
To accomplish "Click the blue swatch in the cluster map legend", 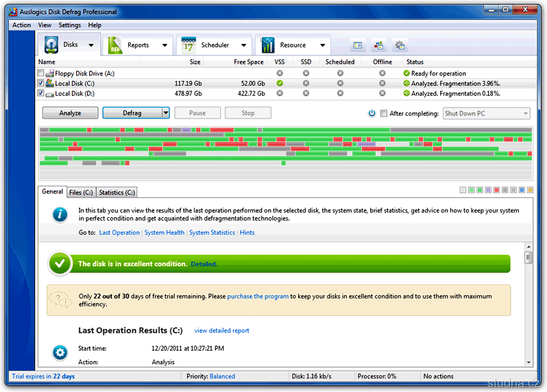I will [522, 190].
